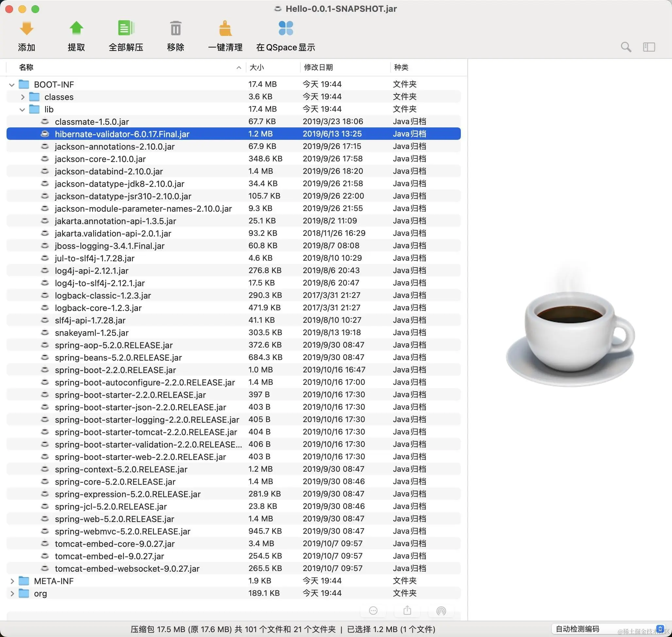Select spring-boot-2.2.0.RELEASE.jar file row
Image resolution: width=672 pixels, height=637 pixels.
[x=115, y=370]
